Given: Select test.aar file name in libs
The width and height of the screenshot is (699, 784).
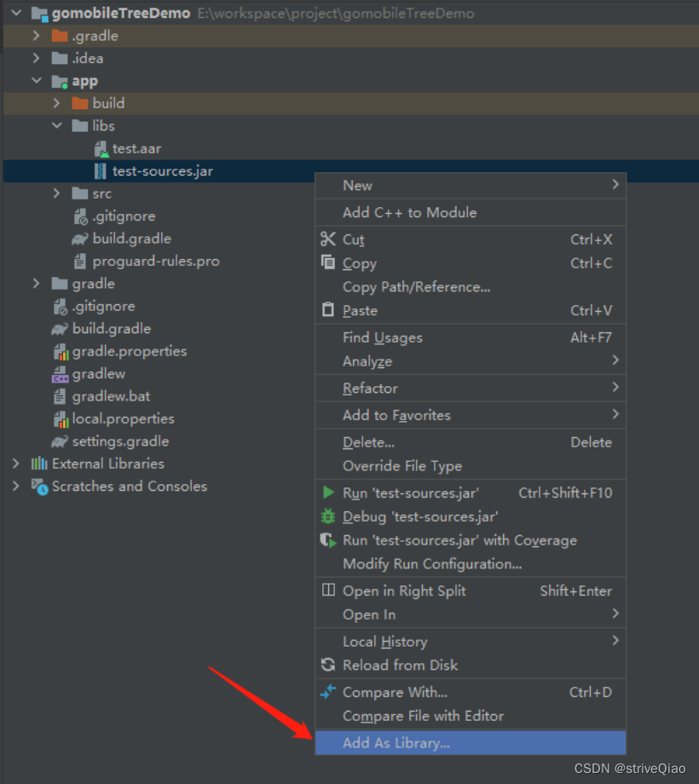Looking at the screenshot, I should click(x=136, y=148).
